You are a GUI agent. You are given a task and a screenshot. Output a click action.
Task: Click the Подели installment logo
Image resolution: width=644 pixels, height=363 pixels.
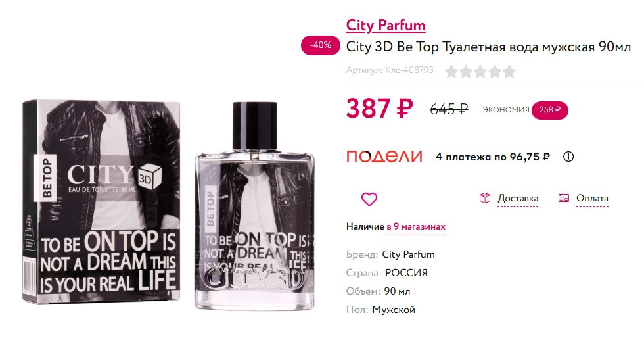[384, 157]
